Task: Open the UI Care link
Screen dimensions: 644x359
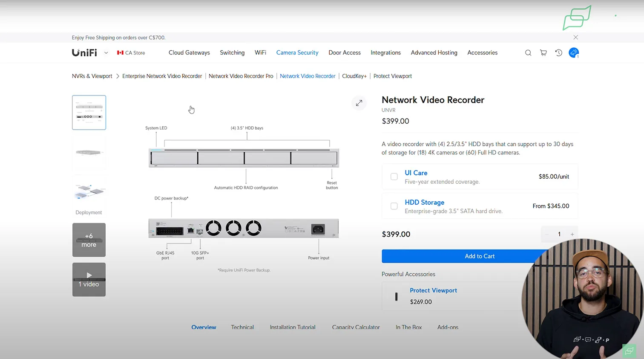Action: click(x=416, y=173)
